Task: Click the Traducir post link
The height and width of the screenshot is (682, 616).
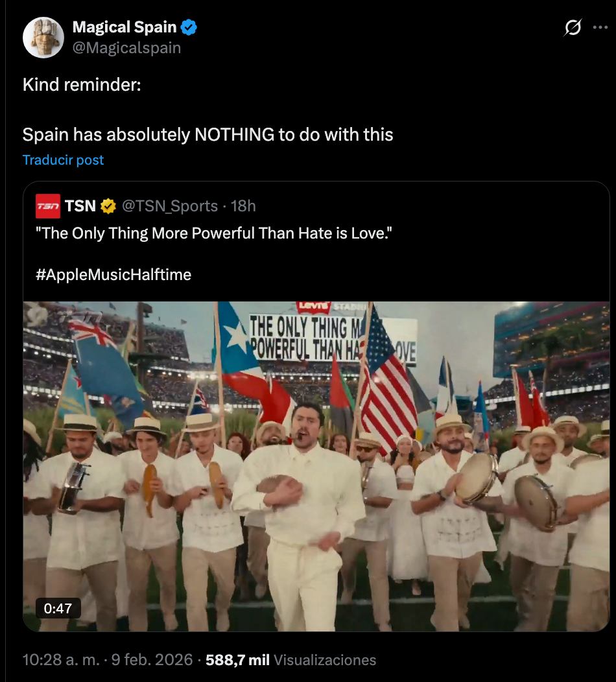Action: [63, 160]
